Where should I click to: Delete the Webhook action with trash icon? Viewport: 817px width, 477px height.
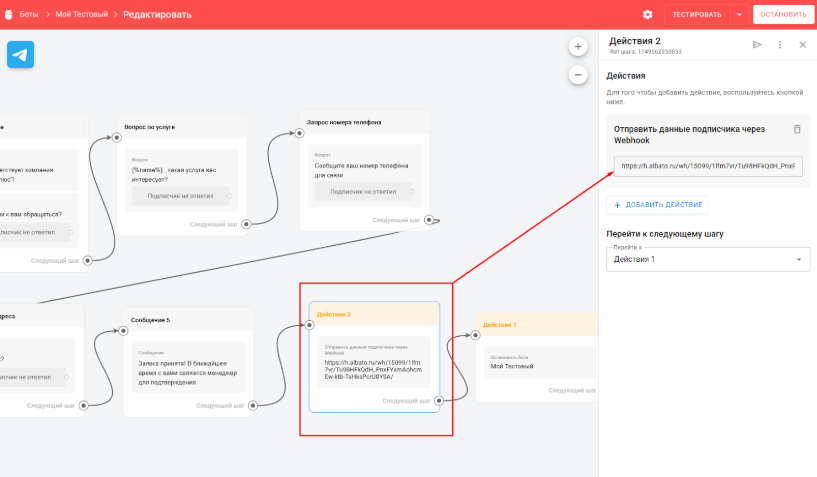[x=797, y=129]
